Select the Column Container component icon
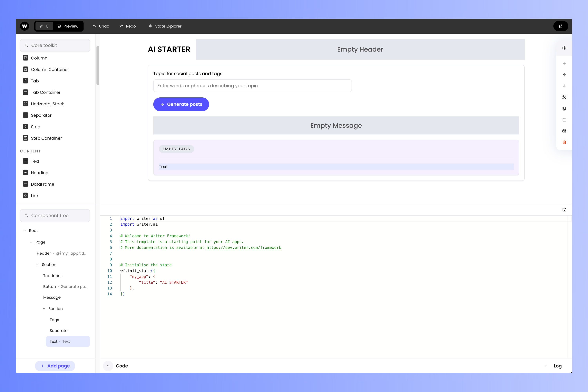Image resolution: width=588 pixels, height=392 pixels. tap(25, 69)
